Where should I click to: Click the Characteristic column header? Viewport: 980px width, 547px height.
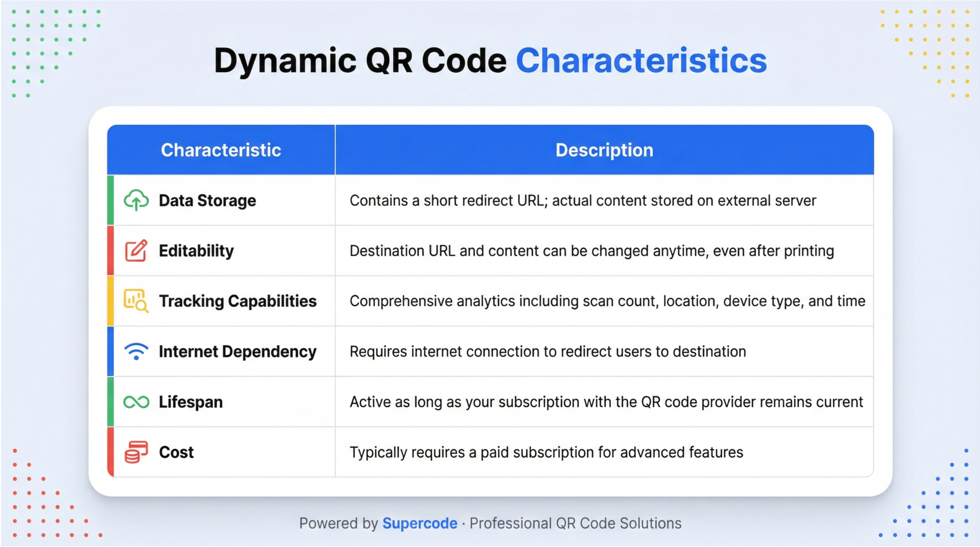221,150
